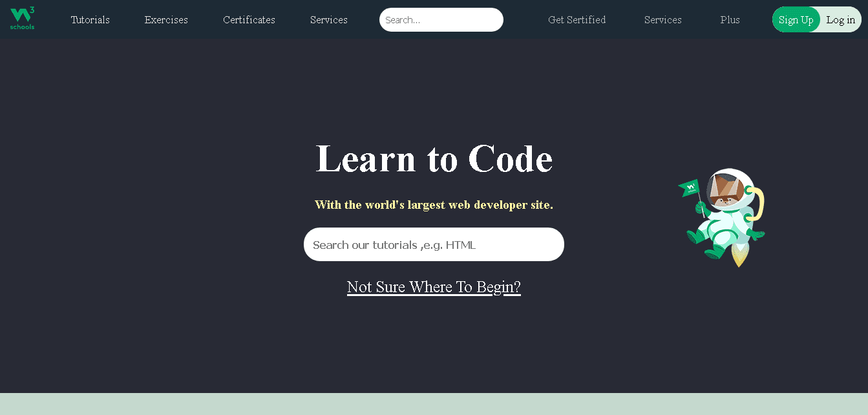Select Services beside the Plus link
868x415 pixels.
tap(662, 20)
